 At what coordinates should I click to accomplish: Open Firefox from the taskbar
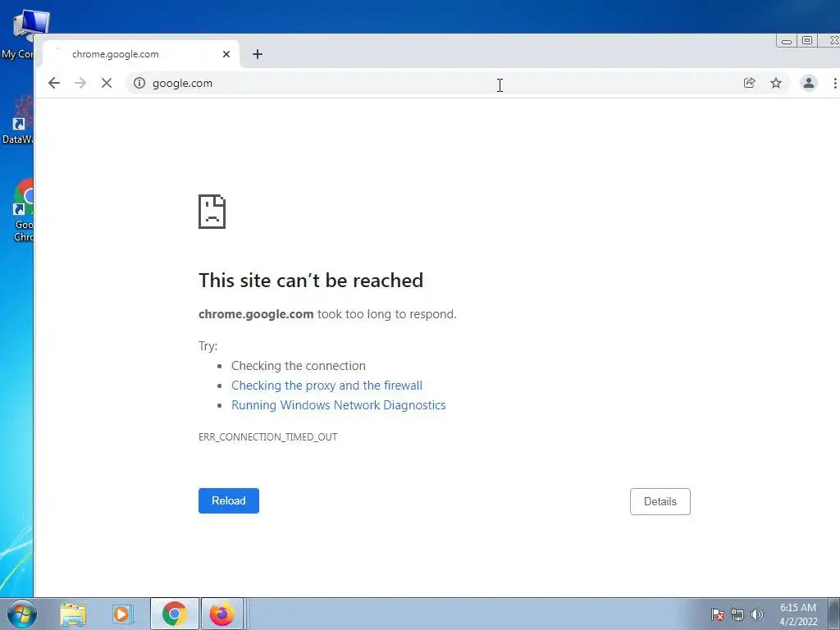pyautogui.click(x=221, y=614)
